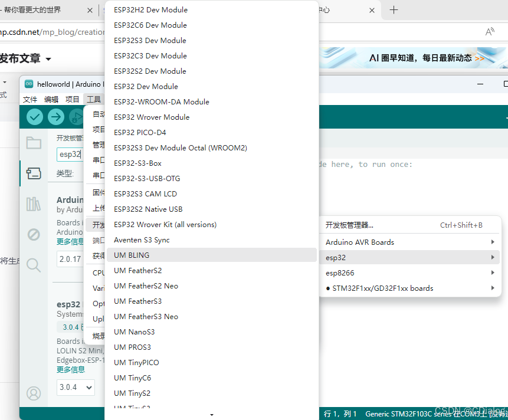Click the Verify checkmark button
The width and height of the screenshot is (508, 420).
(35, 117)
